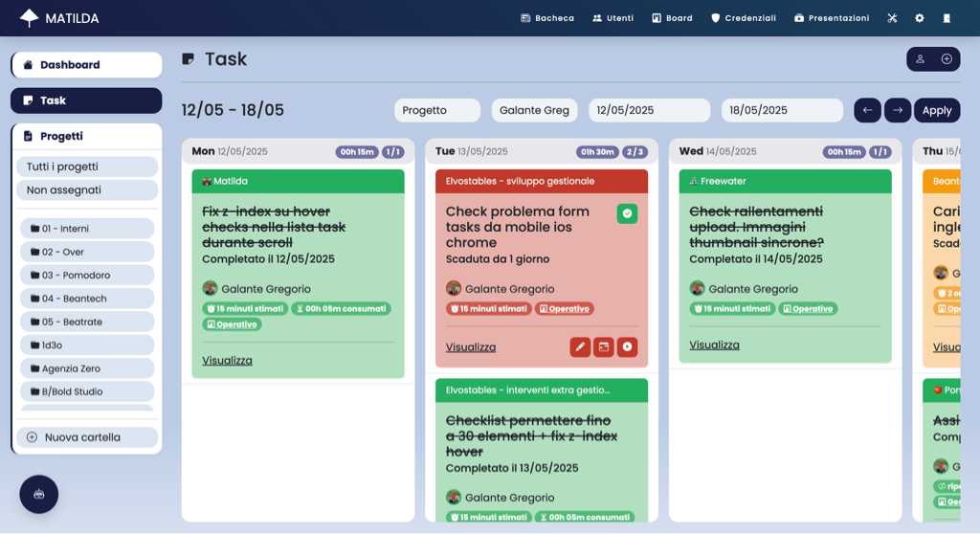Click Check rallentamenti upload task title
The height and width of the screenshot is (534, 980).
pyautogui.click(x=756, y=227)
